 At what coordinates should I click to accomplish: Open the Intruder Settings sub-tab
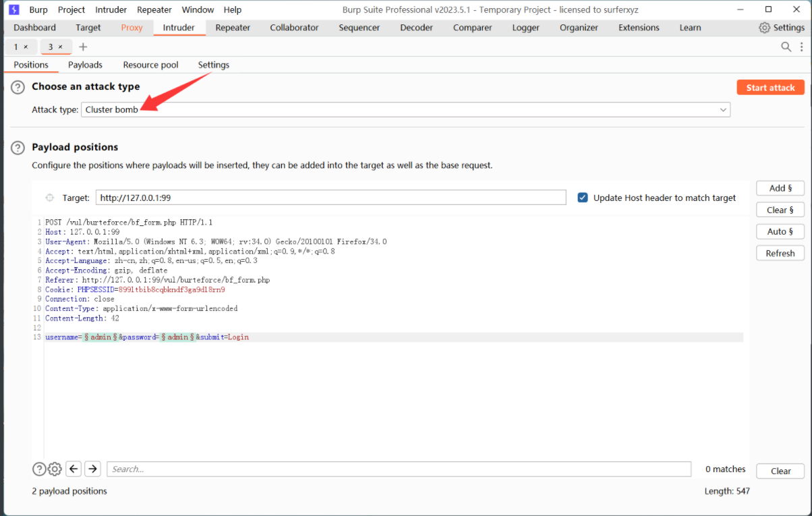(214, 65)
